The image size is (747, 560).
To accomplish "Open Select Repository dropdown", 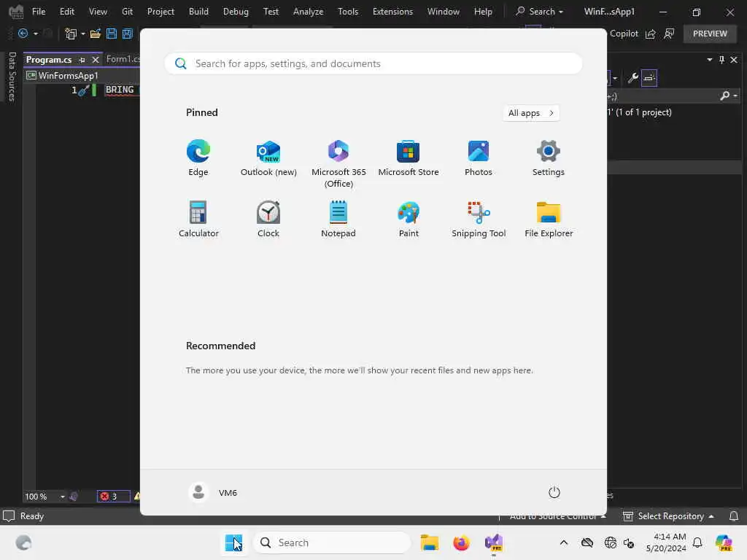I will point(668,516).
